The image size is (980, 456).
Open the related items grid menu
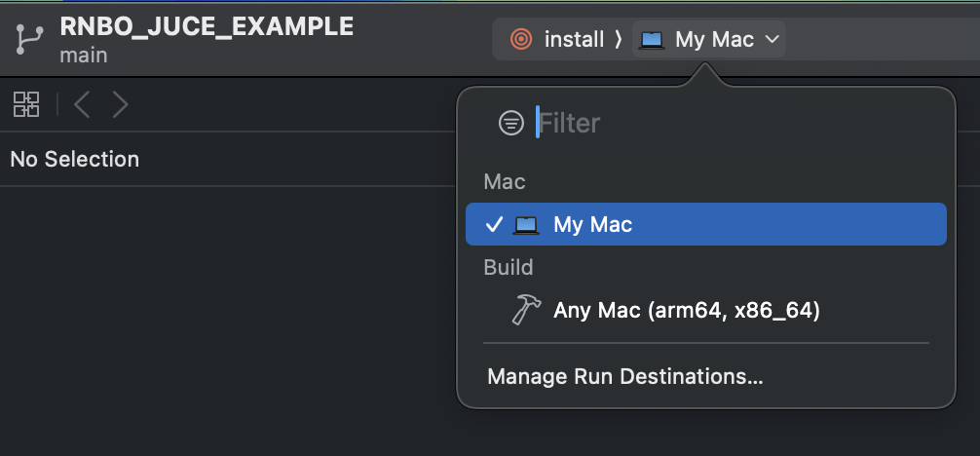pos(26,104)
